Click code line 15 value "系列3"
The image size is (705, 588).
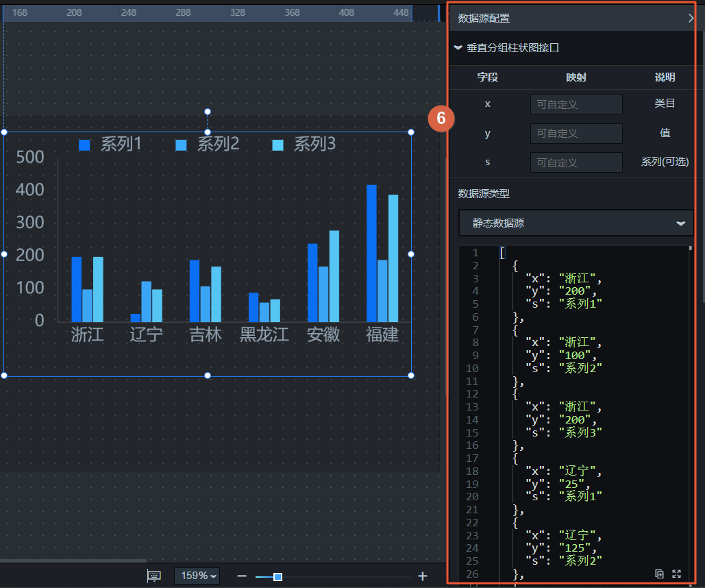click(x=580, y=432)
